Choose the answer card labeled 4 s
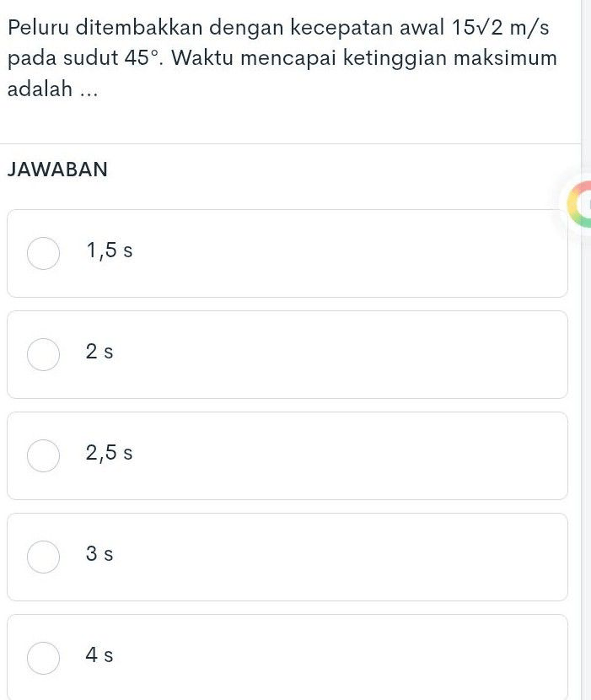The width and height of the screenshot is (591, 700). pyautogui.click(x=287, y=657)
